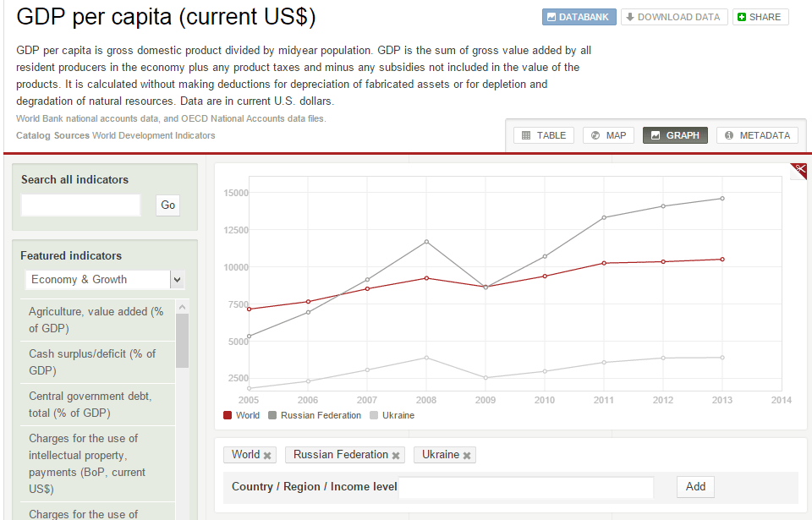Viewport: 812px width, 520px height.
Task: Click the World 2011 data point
Action: pos(604,263)
